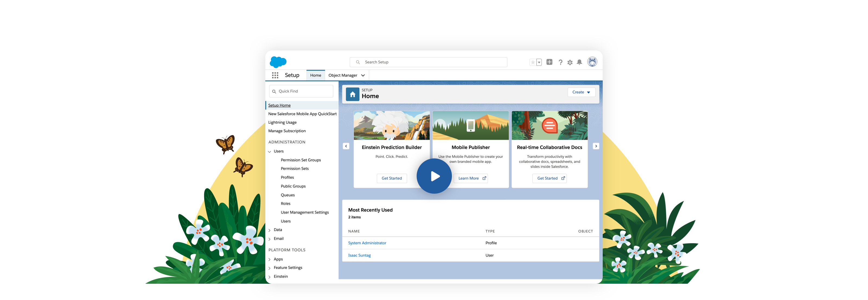Click the Salesforce cloud logo

click(x=278, y=62)
